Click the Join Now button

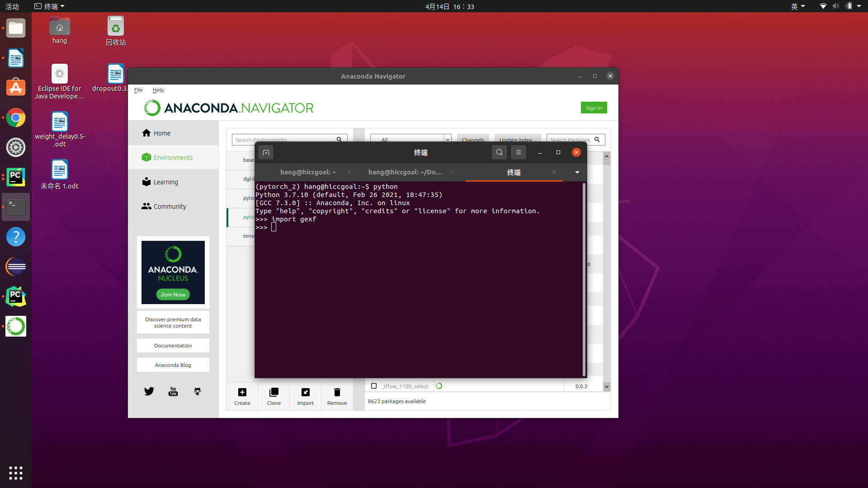pos(173,295)
